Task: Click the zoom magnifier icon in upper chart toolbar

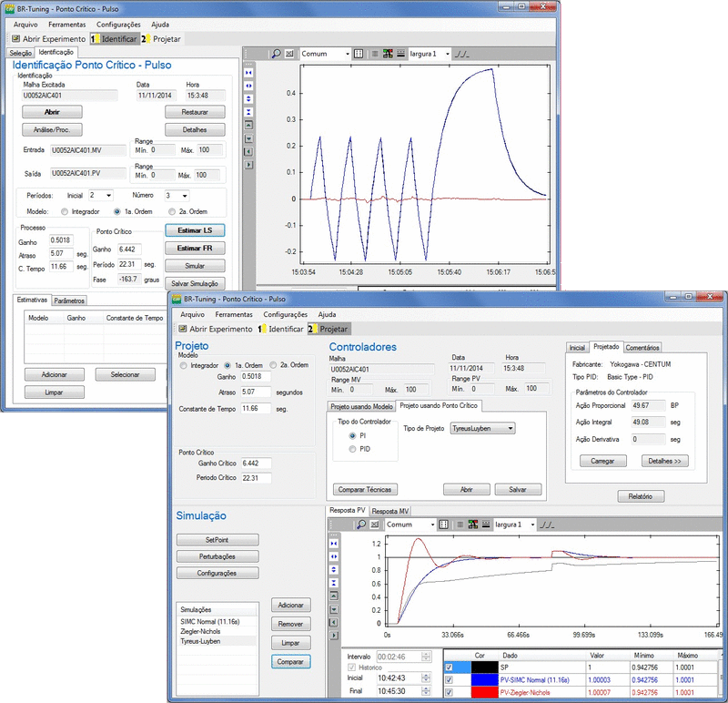Action: coord(276,54)
